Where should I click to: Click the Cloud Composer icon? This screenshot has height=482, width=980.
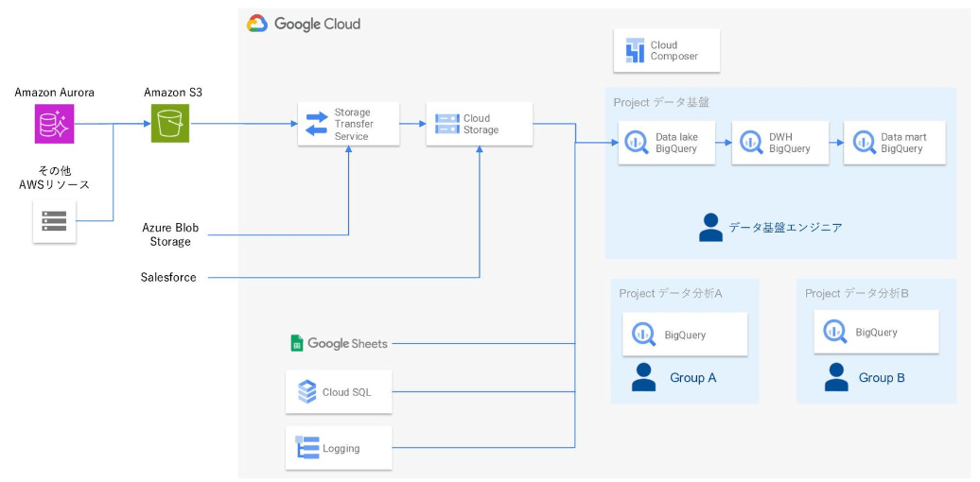(635, 51)
